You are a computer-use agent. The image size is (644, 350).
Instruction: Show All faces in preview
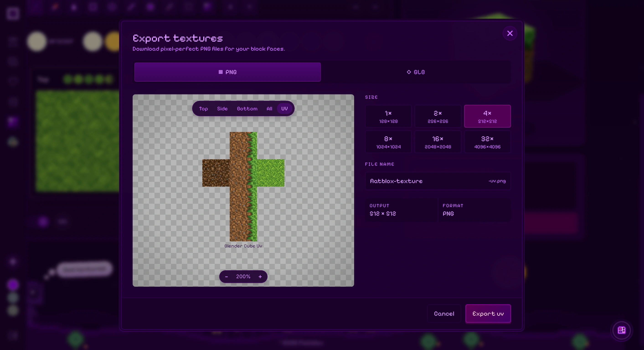click(269, 108)
